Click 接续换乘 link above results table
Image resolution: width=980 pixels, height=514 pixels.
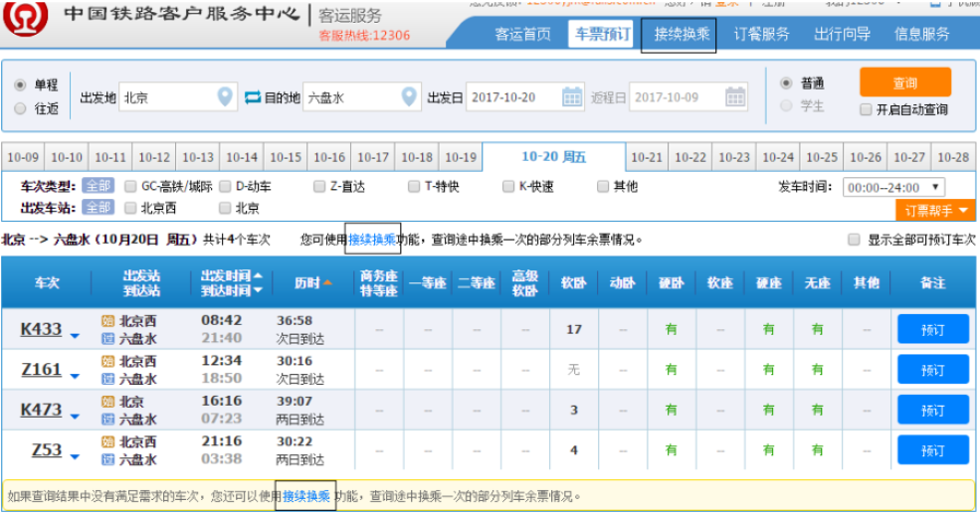[x=372, y=240]
